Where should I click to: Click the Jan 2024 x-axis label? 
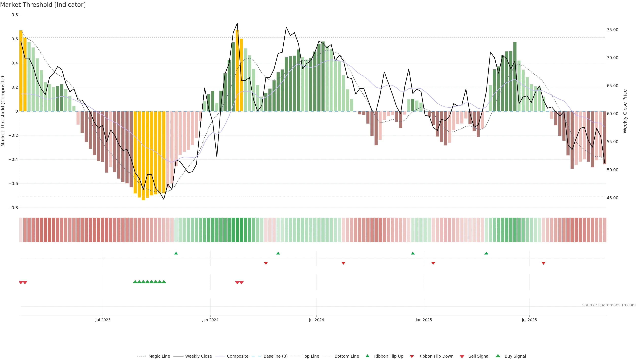[x=210, y=320]
